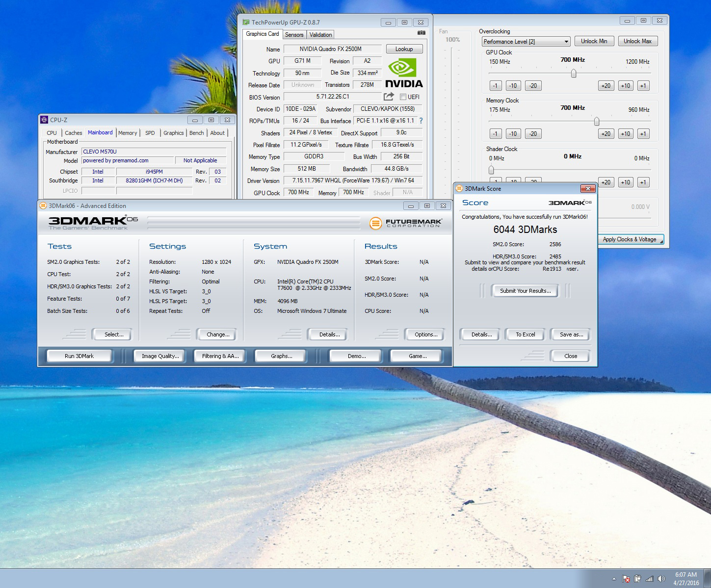
Task: Click Shader Clock +20 button
Action: click(x=606, y=182)
